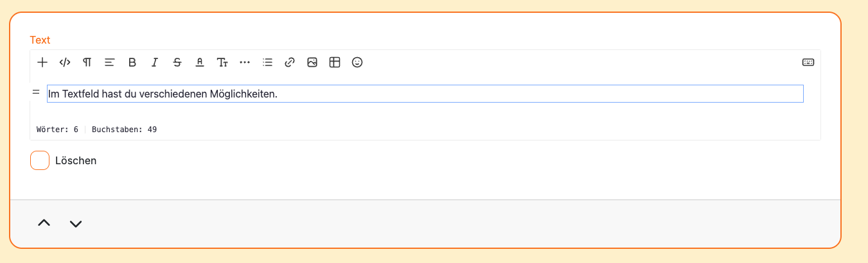Open the paragraph format menu
This screenshot has height=263, width=868.
coord(87,62)
